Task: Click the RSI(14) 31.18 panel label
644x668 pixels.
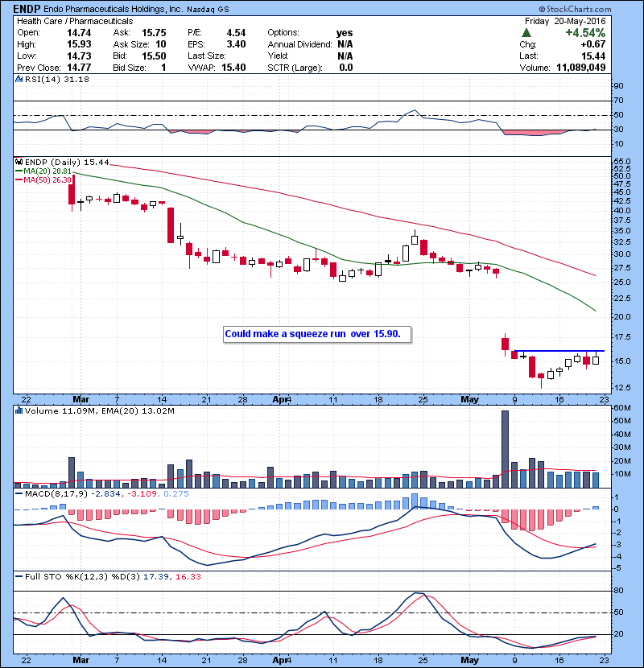Action: pyautogui.click(x=56, y=79)
